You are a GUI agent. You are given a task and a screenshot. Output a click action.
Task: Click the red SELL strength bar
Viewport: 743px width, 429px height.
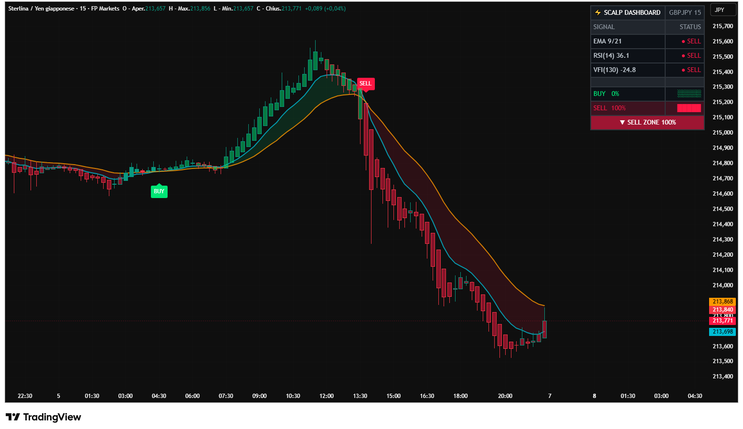pos(689,108)
